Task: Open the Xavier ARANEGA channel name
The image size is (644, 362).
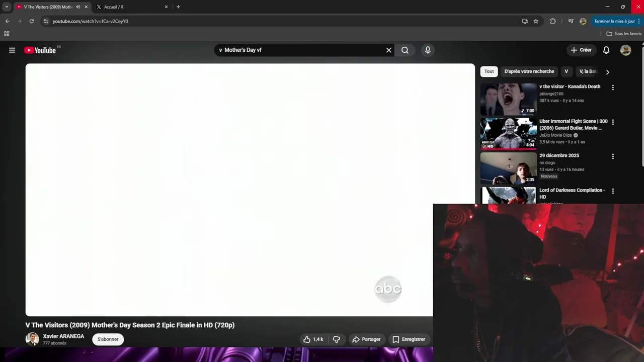Action: (x=63, y=336)
